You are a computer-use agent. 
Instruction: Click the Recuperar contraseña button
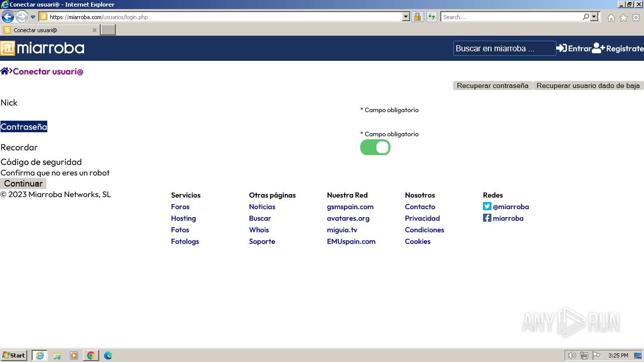493,85
